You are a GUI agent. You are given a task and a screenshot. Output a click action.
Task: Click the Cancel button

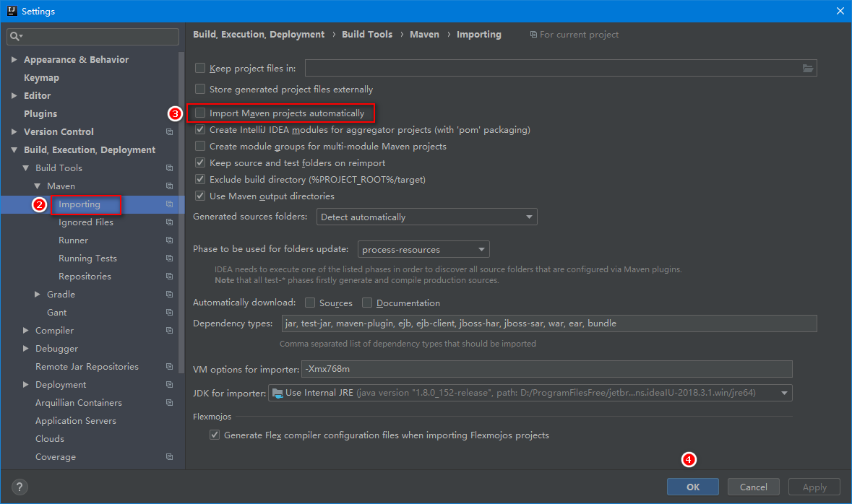click(x=753, y=487)
